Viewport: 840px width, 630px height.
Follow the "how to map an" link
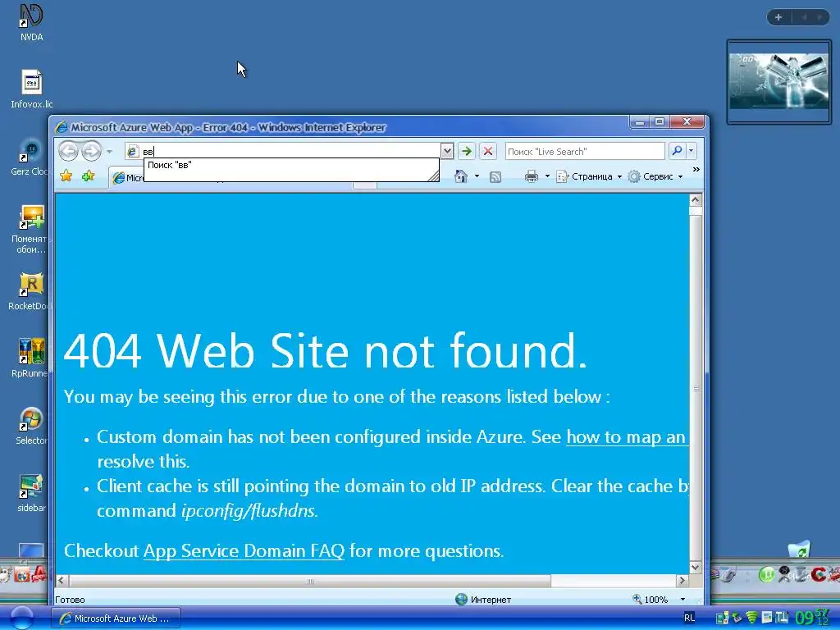tap(626, 437)
